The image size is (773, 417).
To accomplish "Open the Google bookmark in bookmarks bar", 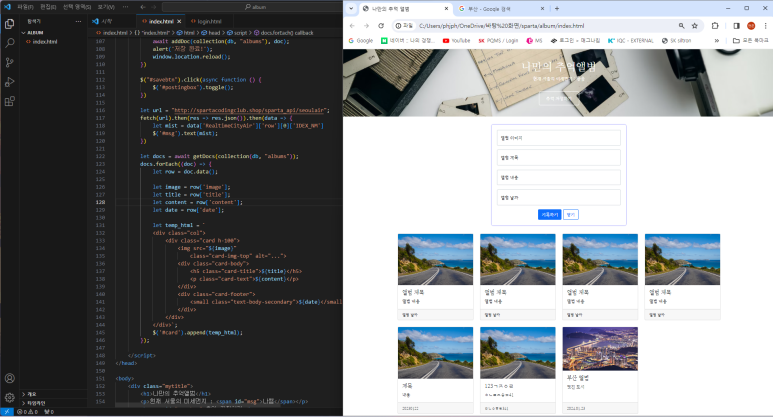I will tap(361, 40).
